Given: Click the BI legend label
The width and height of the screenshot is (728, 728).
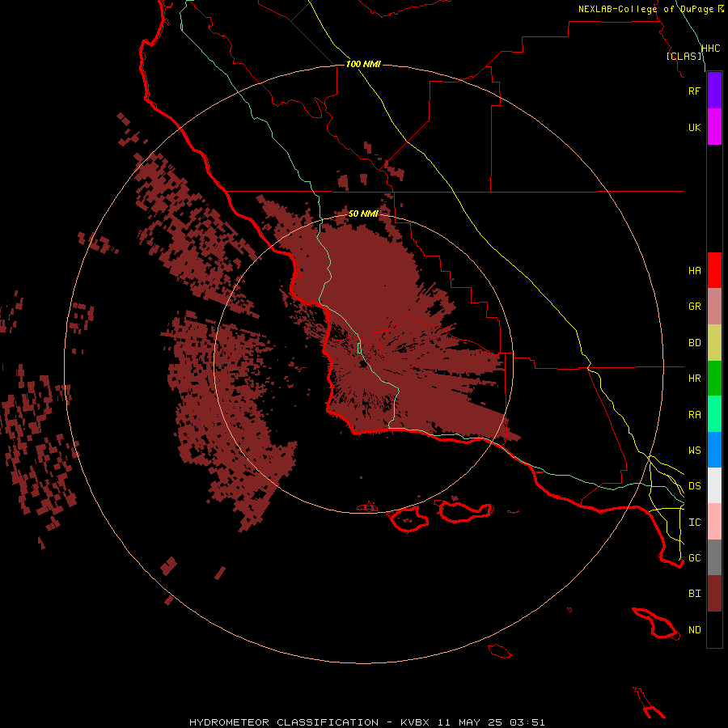Looking at the screenshot, I should (695, 594).
